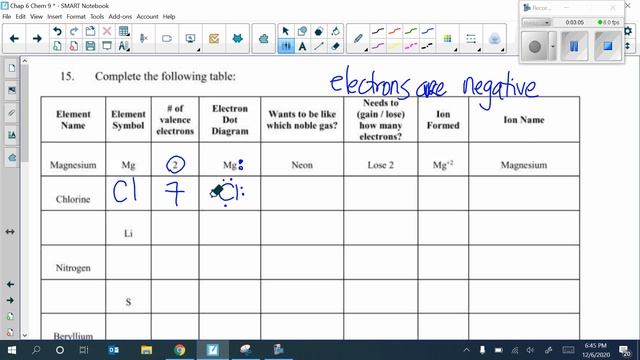Select the highlighted Pens tool
640x360 pixels.
pos(286,46)
